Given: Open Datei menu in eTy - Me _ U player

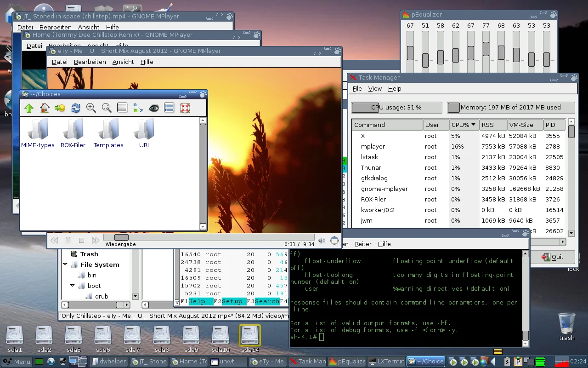Looking at the screenshot, I should click(x=60, y=62).
